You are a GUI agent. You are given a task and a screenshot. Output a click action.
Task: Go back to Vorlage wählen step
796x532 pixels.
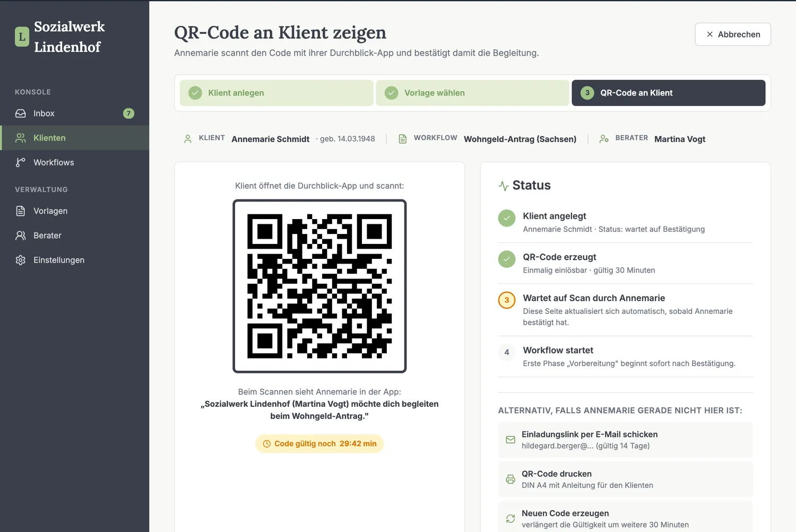[x=473, y=93]
